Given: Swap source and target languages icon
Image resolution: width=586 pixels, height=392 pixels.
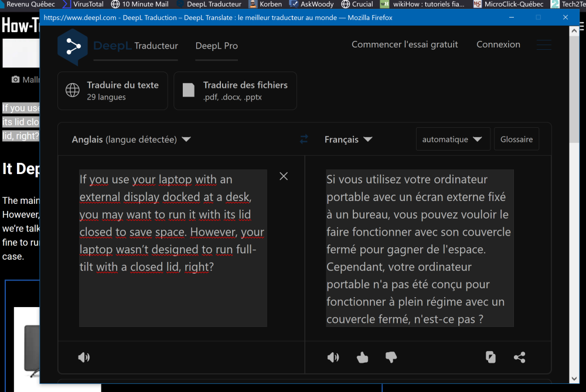Looking at the screenshot, I should 304,139.
